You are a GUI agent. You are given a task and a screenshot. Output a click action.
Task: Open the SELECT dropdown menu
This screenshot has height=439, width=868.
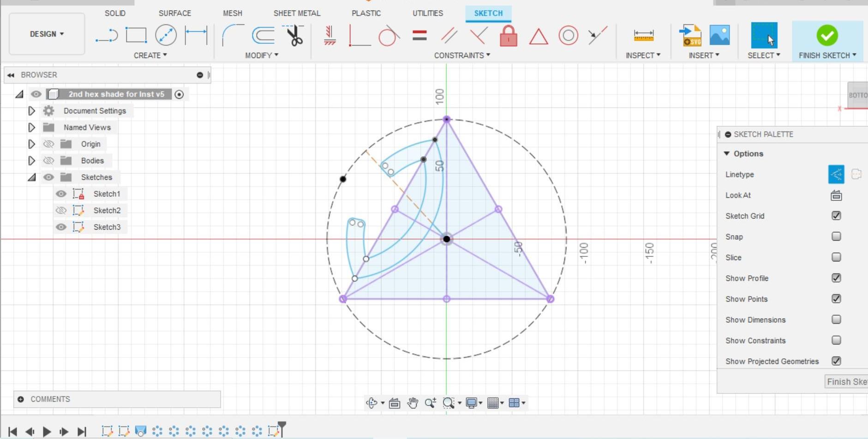click(x=764, y=55)
